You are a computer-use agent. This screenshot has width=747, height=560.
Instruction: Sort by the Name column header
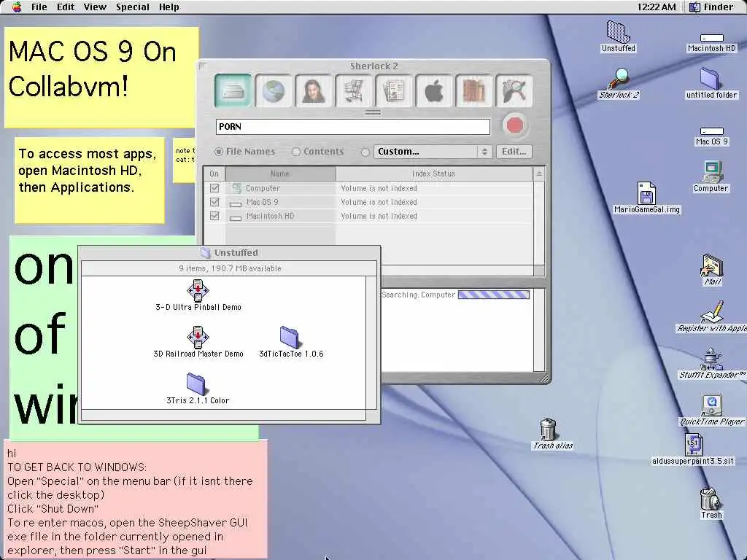280,174
